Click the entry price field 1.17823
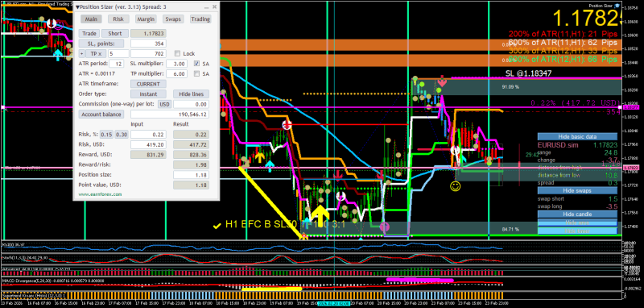The width and height of the screenshot is (644, 308). click(x=148, y=34)
